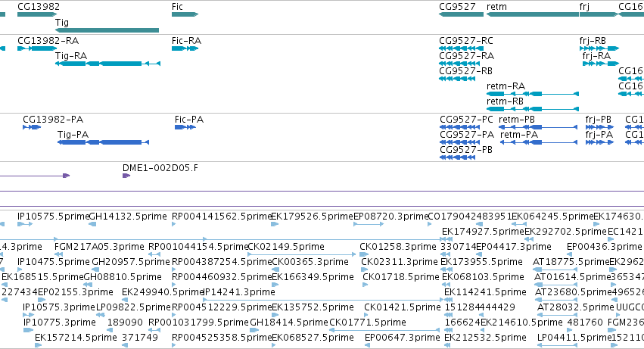Click the AT28032.5prime EST label

(x=576, y=308)
